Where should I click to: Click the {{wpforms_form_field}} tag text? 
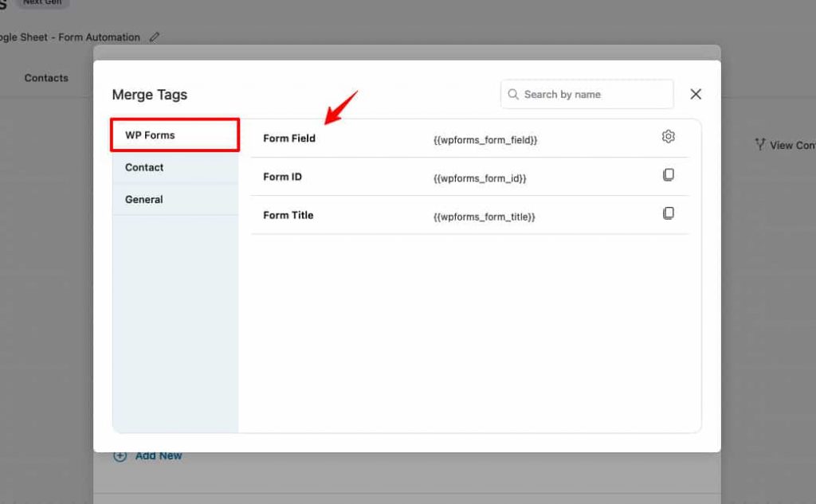tap(485, 140)
